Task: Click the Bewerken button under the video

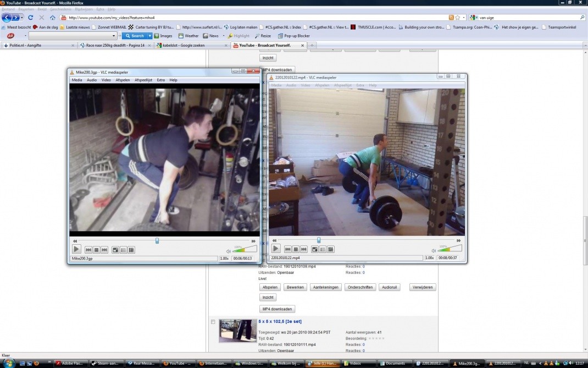Action: (x=295, y=287)
